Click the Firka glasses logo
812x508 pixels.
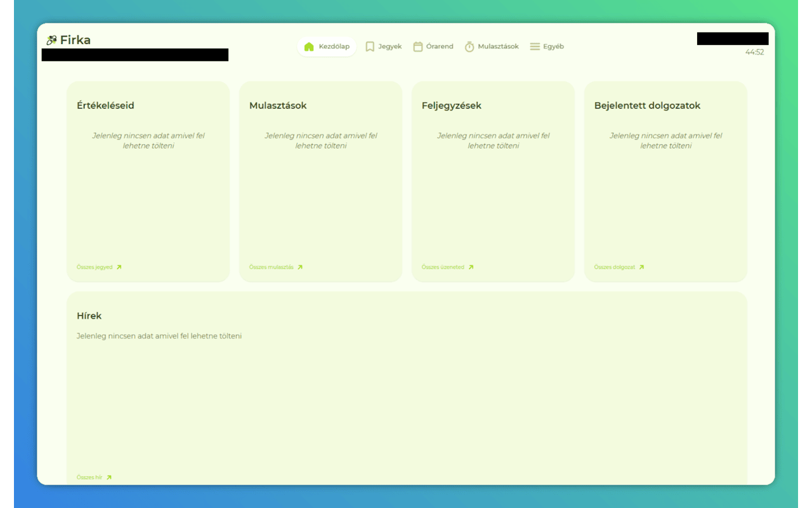51,39
